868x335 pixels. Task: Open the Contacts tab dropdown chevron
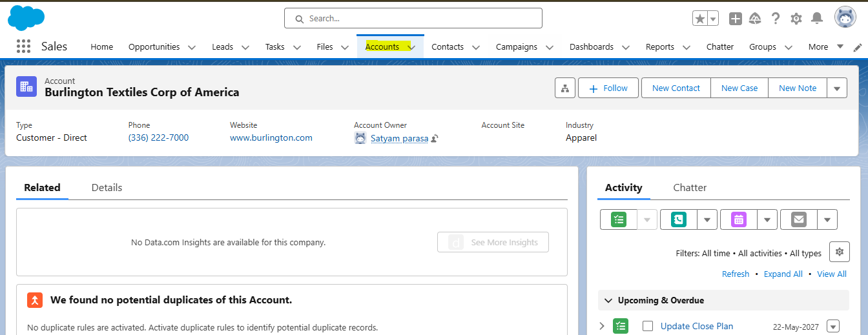click(x=476, y=47)
